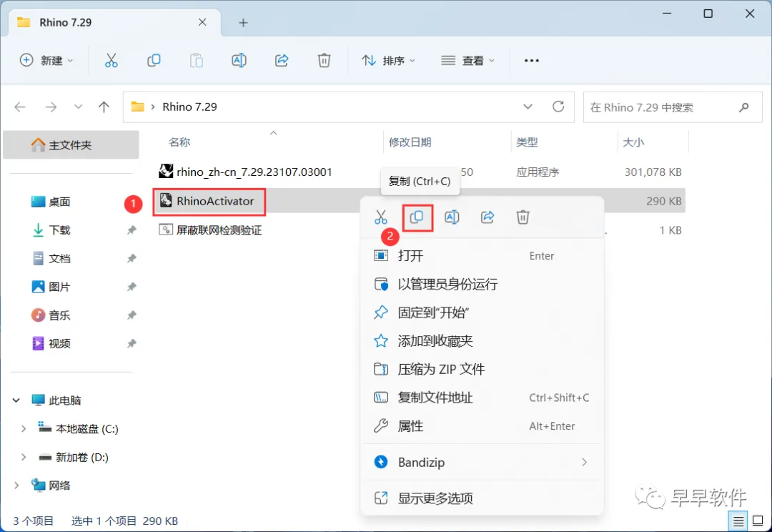Screen dimensions: 772x532
Task: Click the Cut scissors icon in the context menu
Action: (380, 217)
